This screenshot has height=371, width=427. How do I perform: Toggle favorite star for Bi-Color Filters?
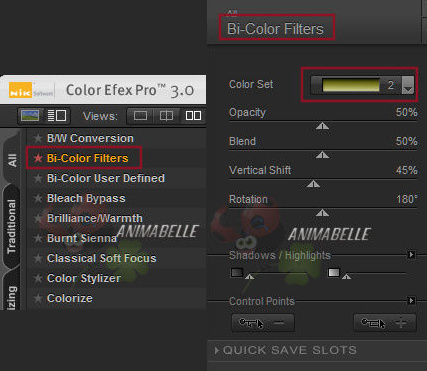tap(38, 158)
